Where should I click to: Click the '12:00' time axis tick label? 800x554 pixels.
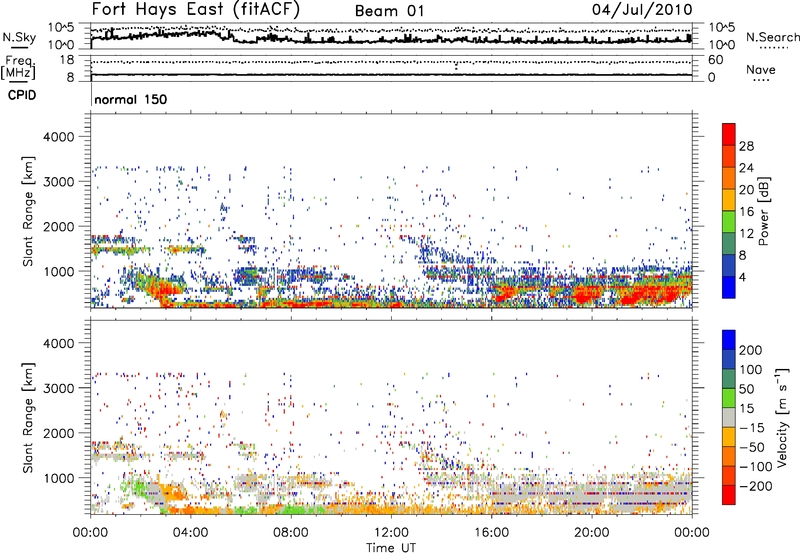pos(391,533)
